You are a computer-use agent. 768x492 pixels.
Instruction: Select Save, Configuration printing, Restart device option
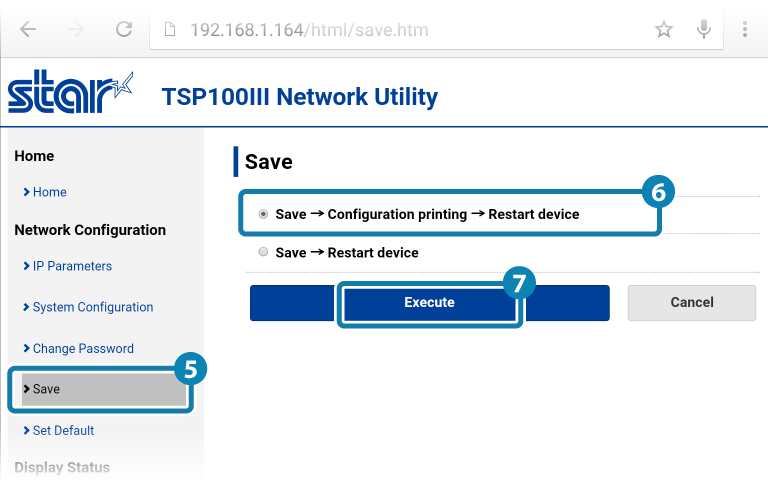(x=263, y=214)
